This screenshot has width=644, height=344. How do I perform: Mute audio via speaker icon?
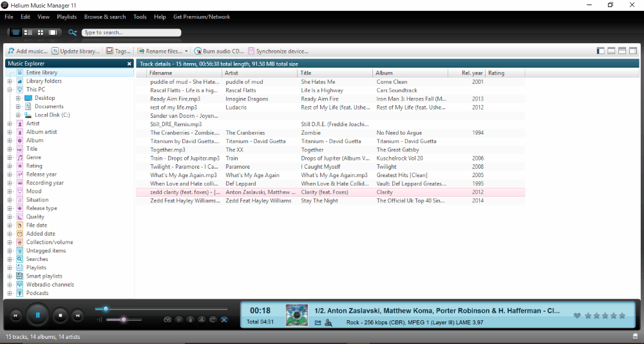[x=99, y=320]
